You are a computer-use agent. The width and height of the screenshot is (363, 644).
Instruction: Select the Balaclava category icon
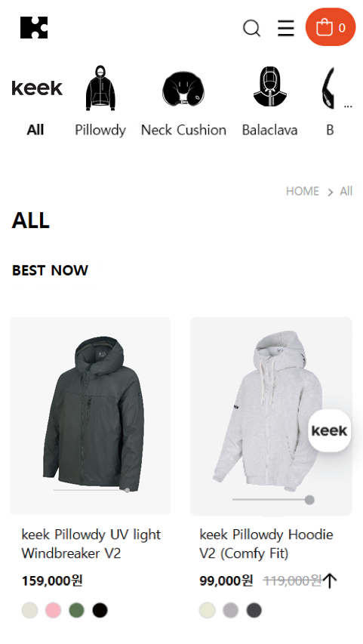click(269, 87)
